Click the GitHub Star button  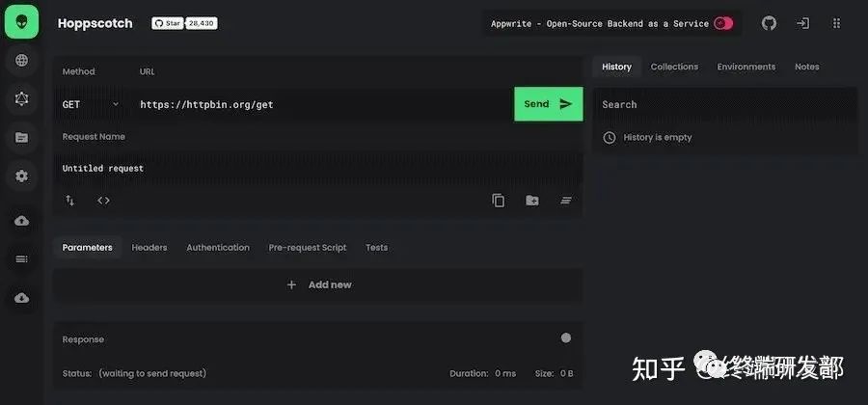(x=168, y=23)
